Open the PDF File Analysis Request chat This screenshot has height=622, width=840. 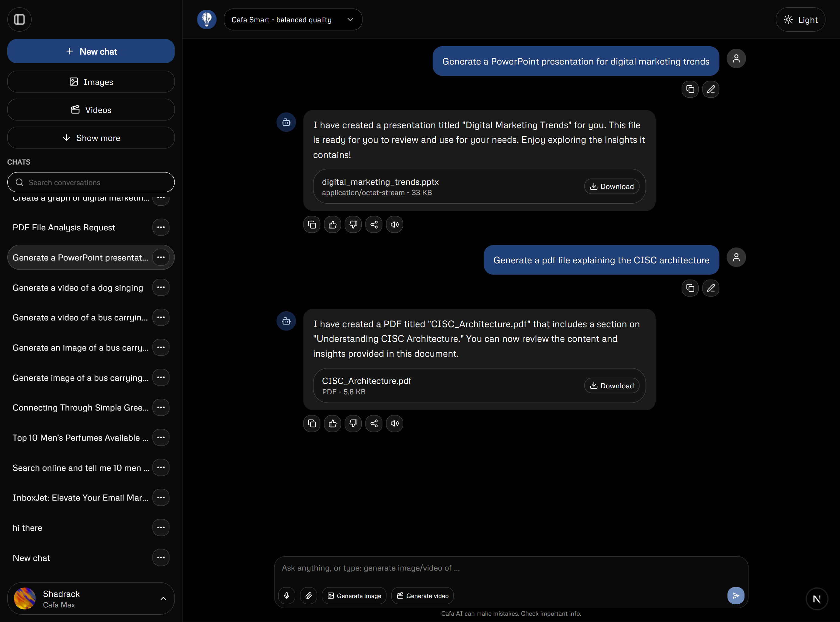(x=64, y=227)
